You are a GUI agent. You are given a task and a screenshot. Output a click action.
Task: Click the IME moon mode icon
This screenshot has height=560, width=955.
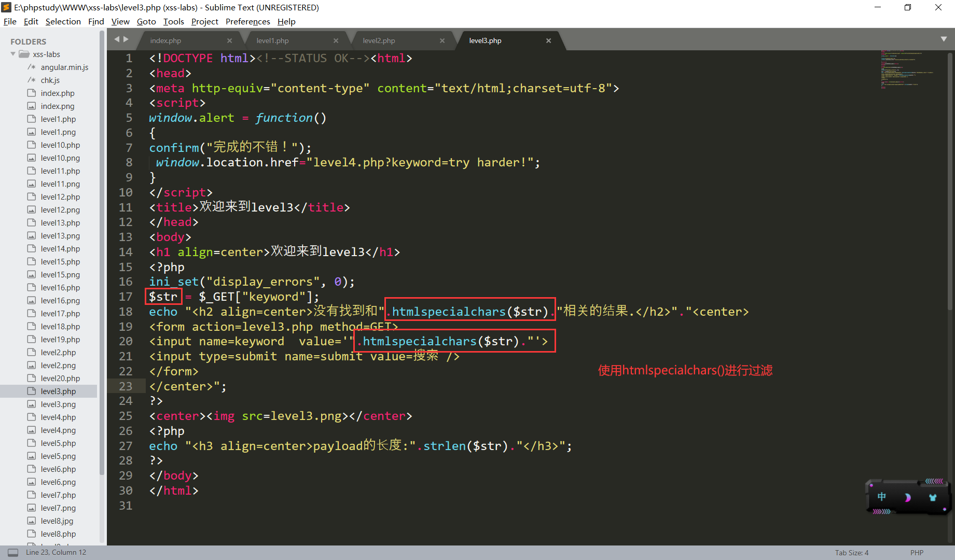pyautogui.click(x=907, y=498)
